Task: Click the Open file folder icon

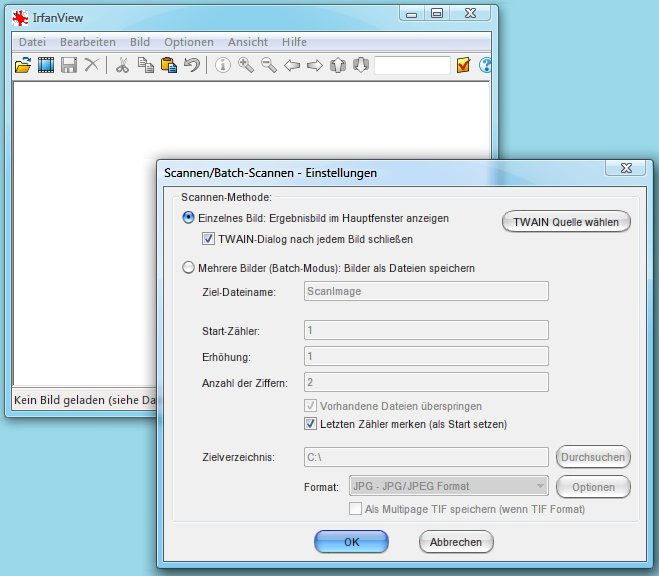Action: pyautogui.click(x=23, y=66)
